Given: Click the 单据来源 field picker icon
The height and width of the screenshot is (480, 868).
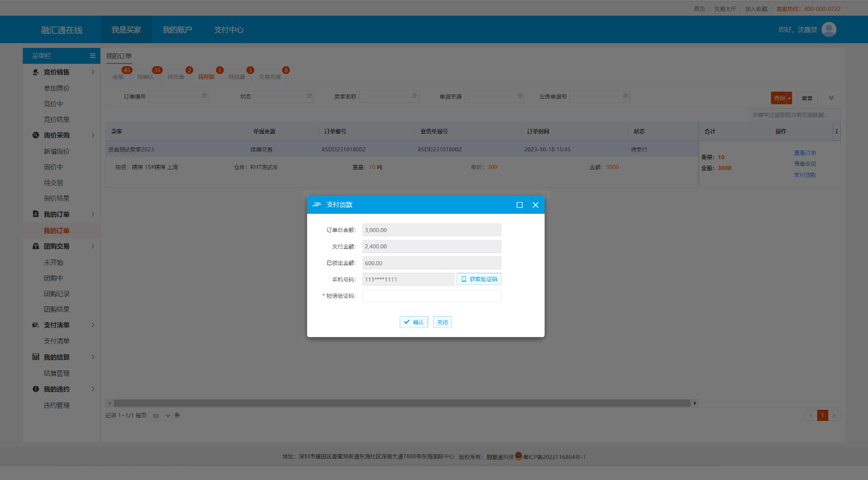Looking at the screenshot, I should tap(521, 96).
